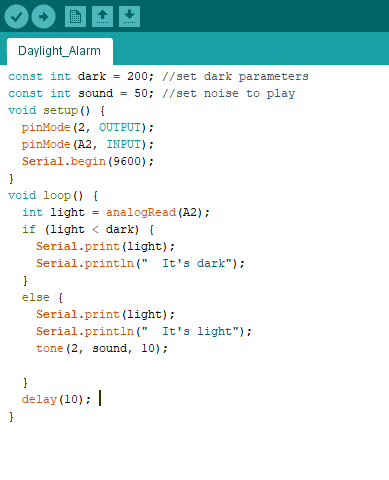
Task: Click the '//set dark parameters' comment
Action: 235,76
